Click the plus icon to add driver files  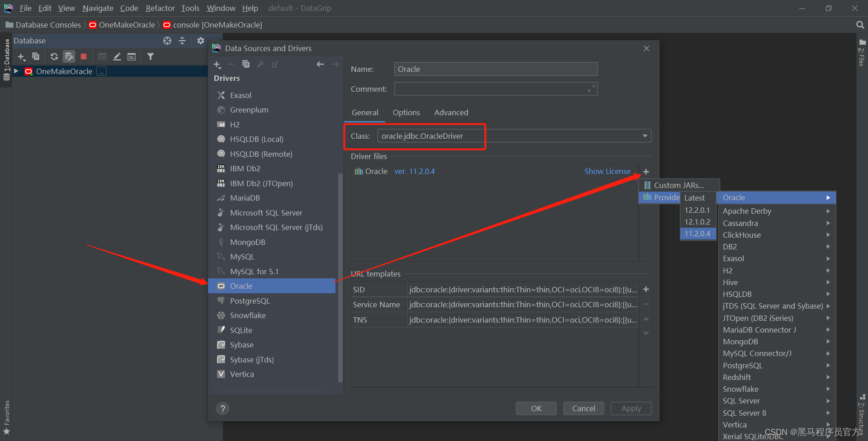point(646,172)
